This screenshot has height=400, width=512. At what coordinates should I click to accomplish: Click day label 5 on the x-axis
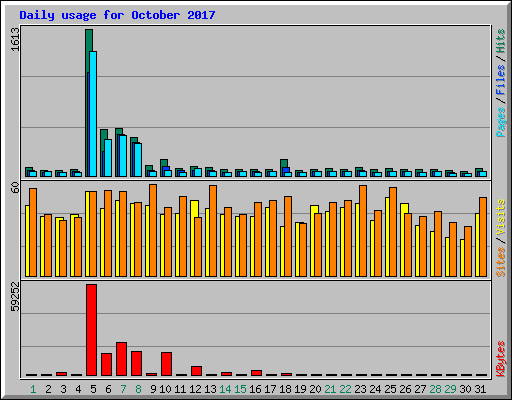pyautogui.click(x=93, y=389)
